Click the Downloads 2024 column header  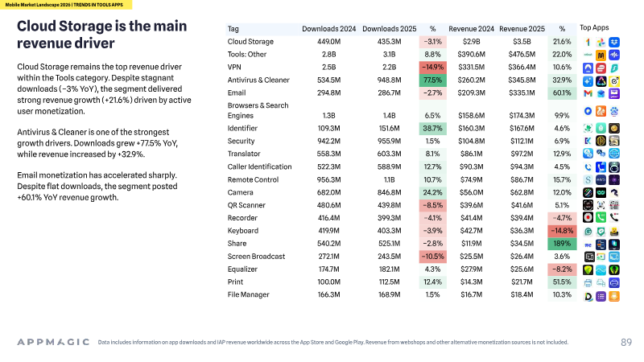click(x=328, y=29)
